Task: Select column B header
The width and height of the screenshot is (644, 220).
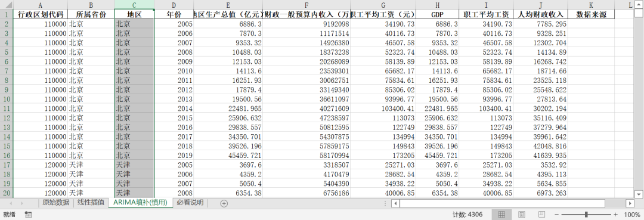Action: 91,5
